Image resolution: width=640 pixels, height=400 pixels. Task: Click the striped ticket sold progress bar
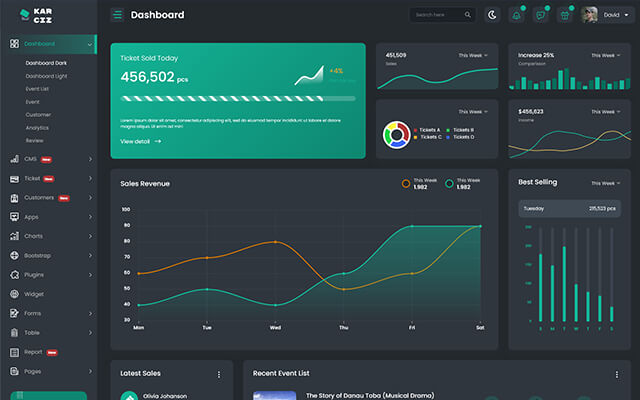(x=237, y=98)
